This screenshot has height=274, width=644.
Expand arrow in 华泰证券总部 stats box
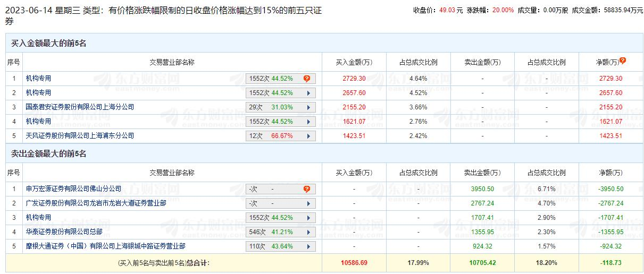point(308,232)
